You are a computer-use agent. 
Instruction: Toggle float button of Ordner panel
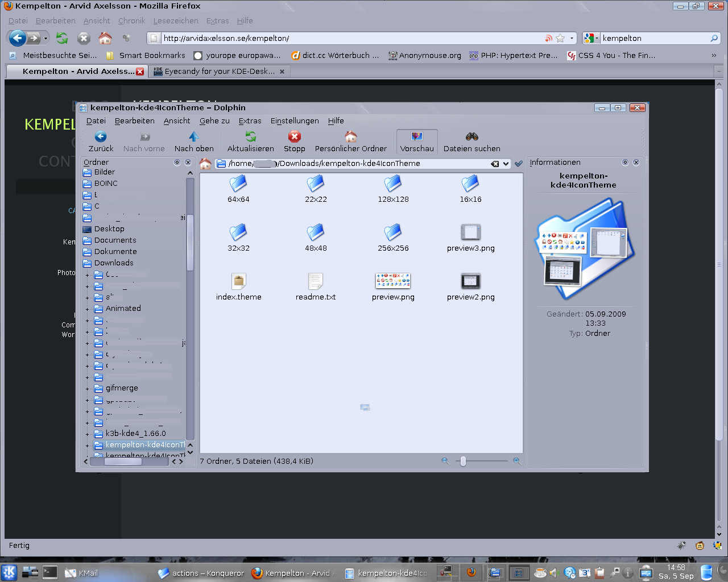pos(177,162)
